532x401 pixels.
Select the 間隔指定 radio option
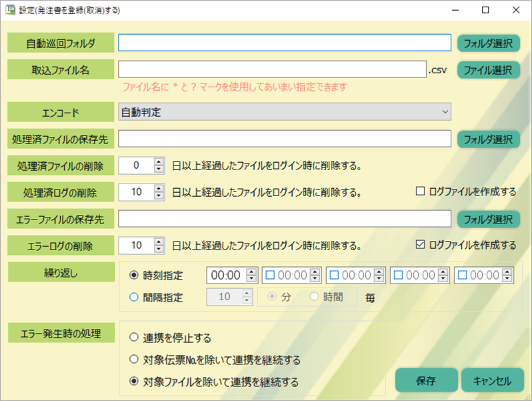click(x=134, y=298)
